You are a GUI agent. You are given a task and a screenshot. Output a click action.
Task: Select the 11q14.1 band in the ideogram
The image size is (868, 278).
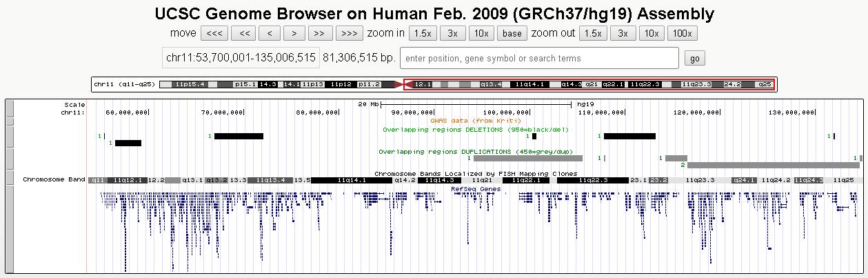point(529,84)
